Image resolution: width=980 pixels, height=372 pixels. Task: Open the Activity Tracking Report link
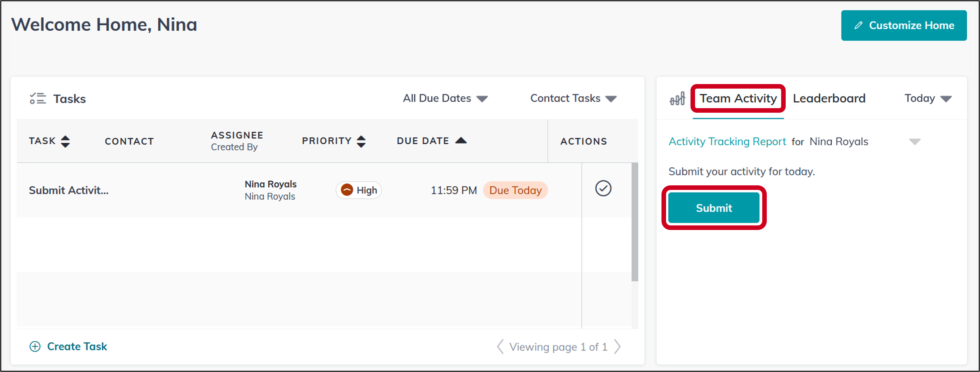(727, 141)
